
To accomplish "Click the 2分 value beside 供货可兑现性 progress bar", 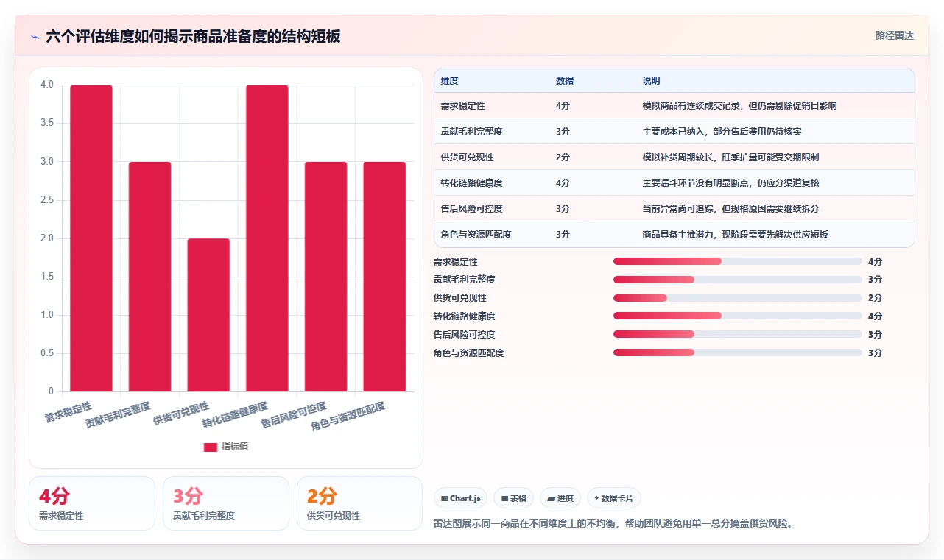I will click(x=875, y=298).
